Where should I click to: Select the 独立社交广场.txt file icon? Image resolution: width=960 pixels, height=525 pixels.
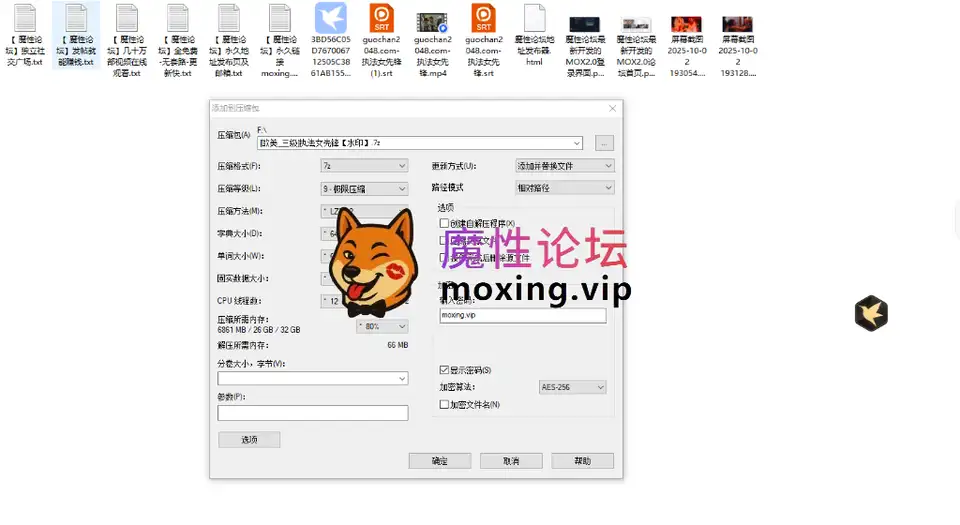[x=25, y=18]
